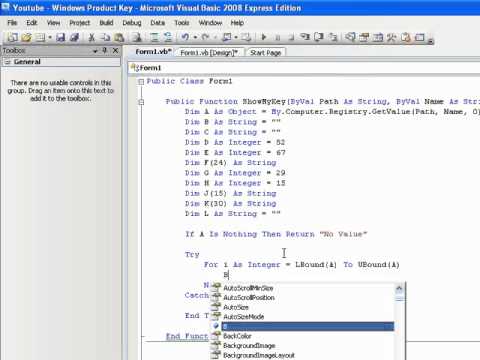Open the Redo history dropdown arrow

215,37
